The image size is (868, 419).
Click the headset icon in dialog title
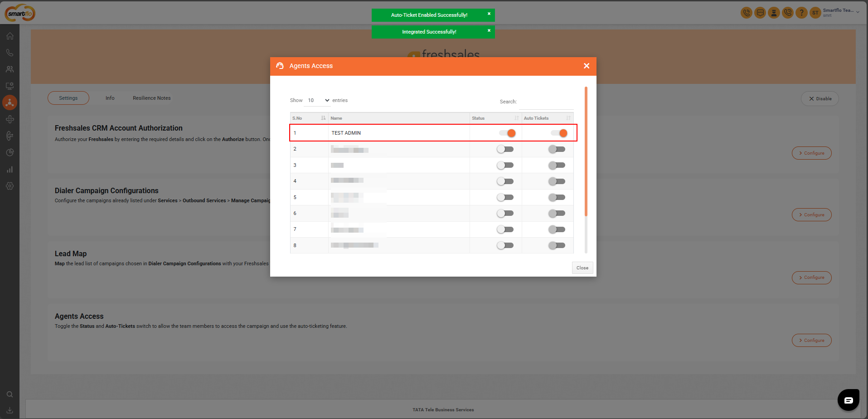coord(280,66)
